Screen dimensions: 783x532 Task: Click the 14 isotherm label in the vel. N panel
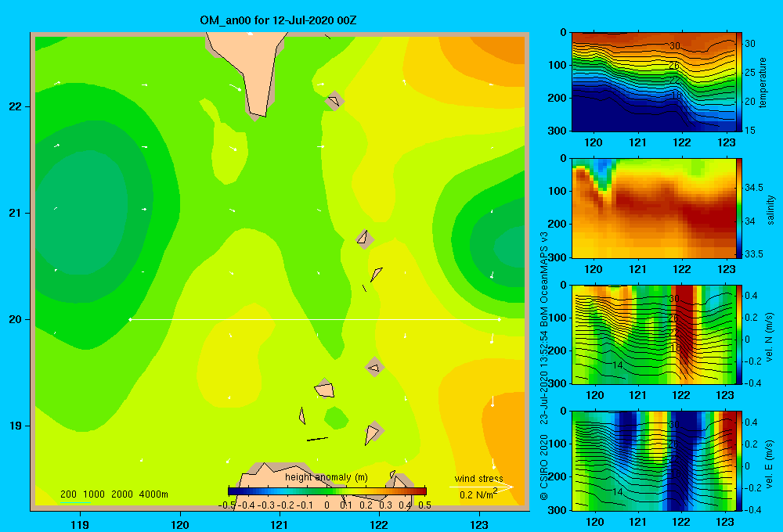(618, 365)
